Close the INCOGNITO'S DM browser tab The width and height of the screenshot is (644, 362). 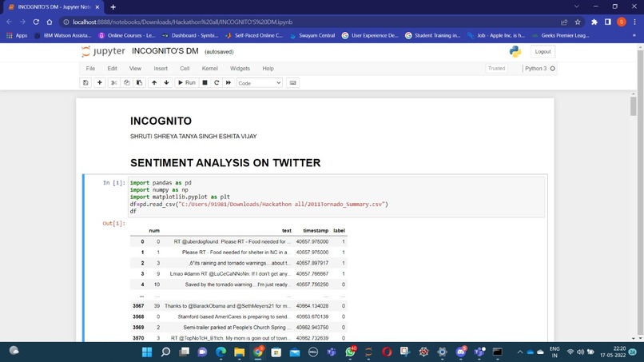tap(97, 7)
